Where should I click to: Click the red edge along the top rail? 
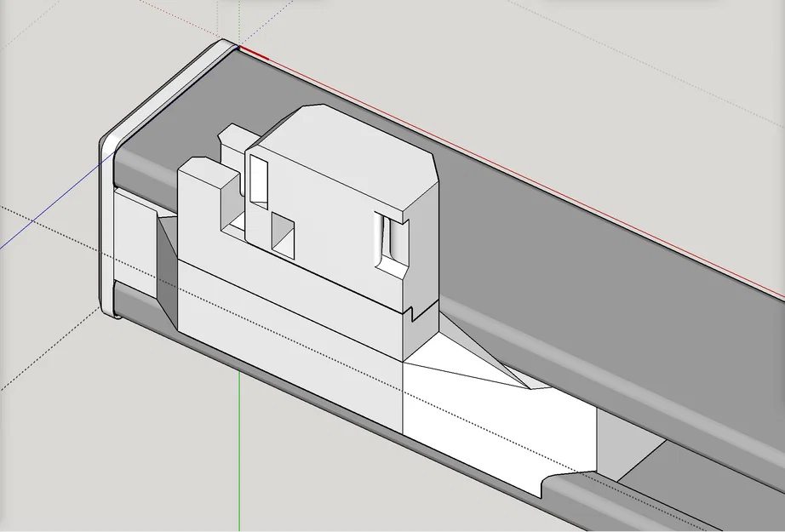pos(255,51)
